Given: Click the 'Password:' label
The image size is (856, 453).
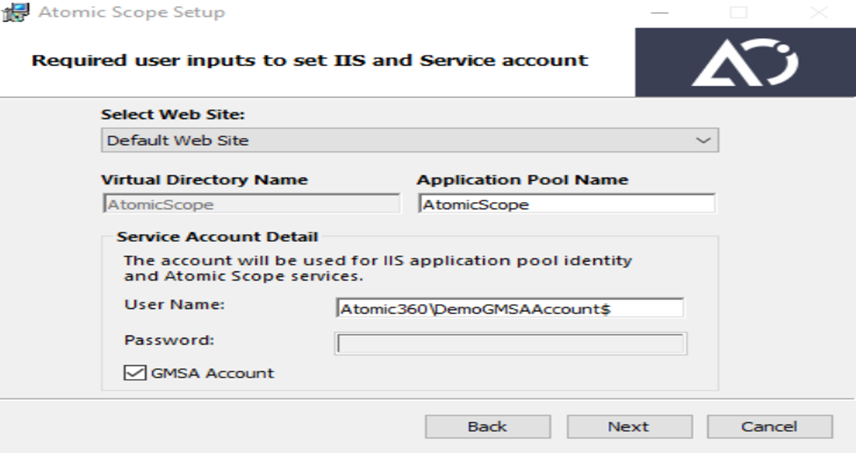Looking at the screenshot, I should click(170, 340).
